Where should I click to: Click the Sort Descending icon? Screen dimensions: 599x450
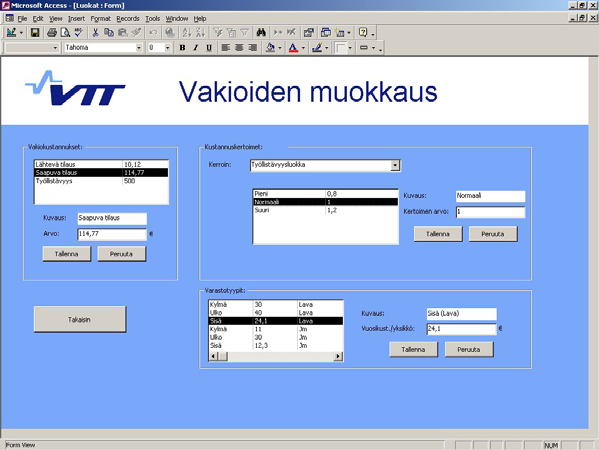(200, 32)
